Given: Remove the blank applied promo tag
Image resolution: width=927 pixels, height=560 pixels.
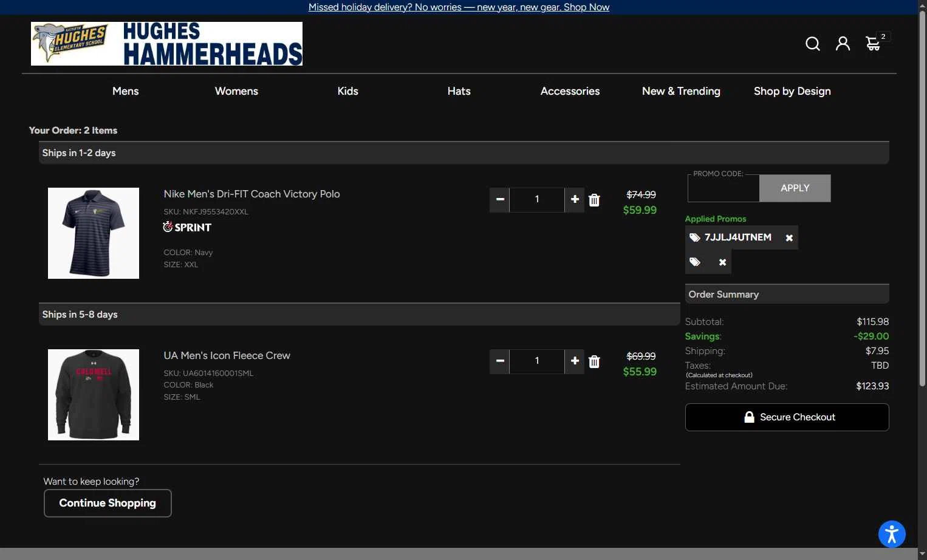Looking at the screenshot, I should point(722,262).
